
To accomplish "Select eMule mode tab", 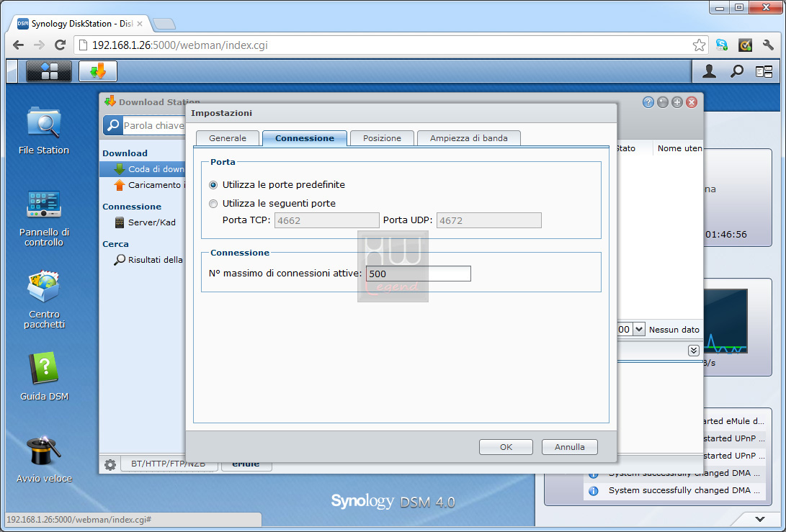I will [246, 464].
